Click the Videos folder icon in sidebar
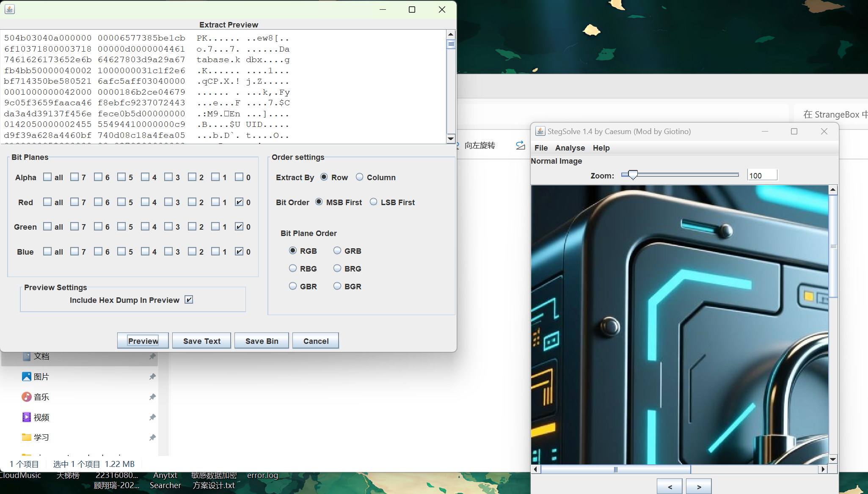Screen dimensions: 868x494 click(27, 417)
